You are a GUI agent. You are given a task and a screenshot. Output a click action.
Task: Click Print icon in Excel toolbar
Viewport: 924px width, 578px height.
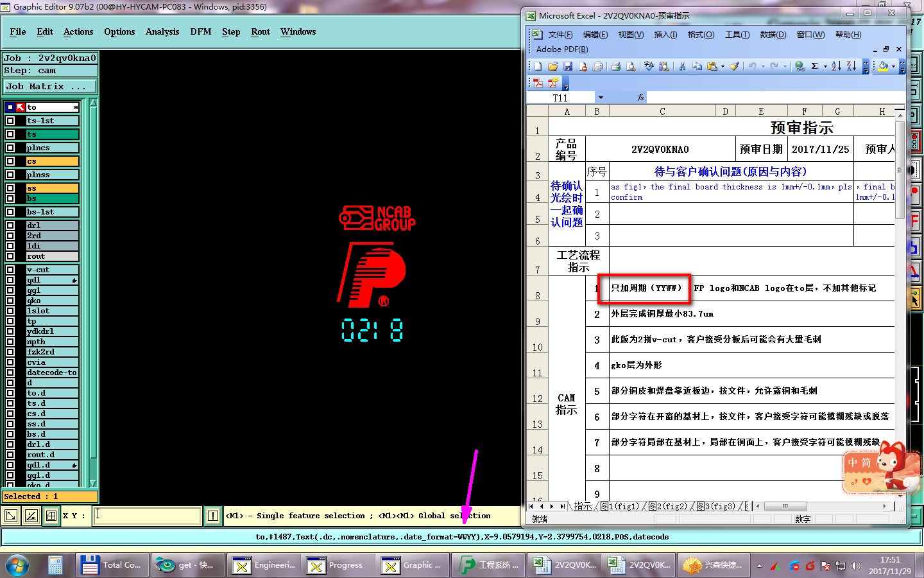coord(615,66)
